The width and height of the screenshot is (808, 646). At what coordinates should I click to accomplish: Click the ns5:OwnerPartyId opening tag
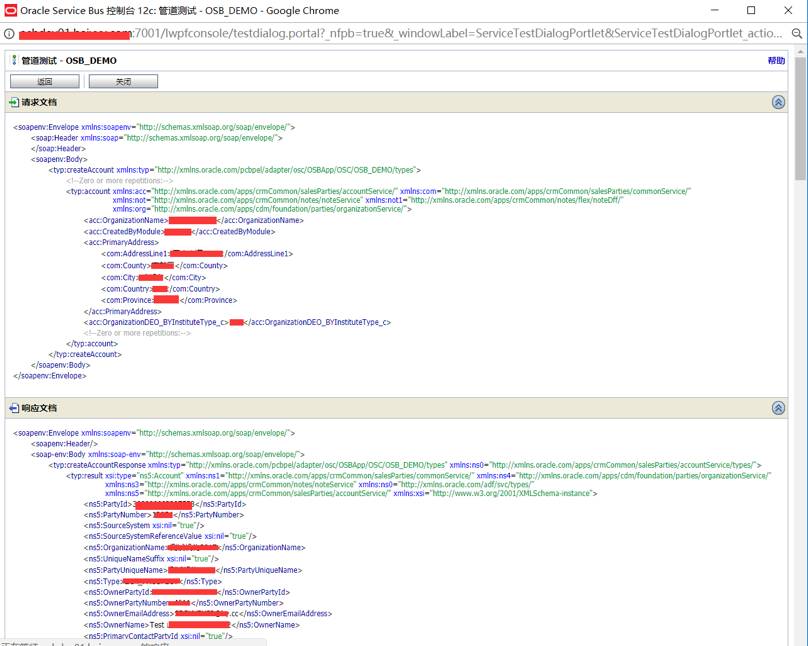[x=118, y=592]
